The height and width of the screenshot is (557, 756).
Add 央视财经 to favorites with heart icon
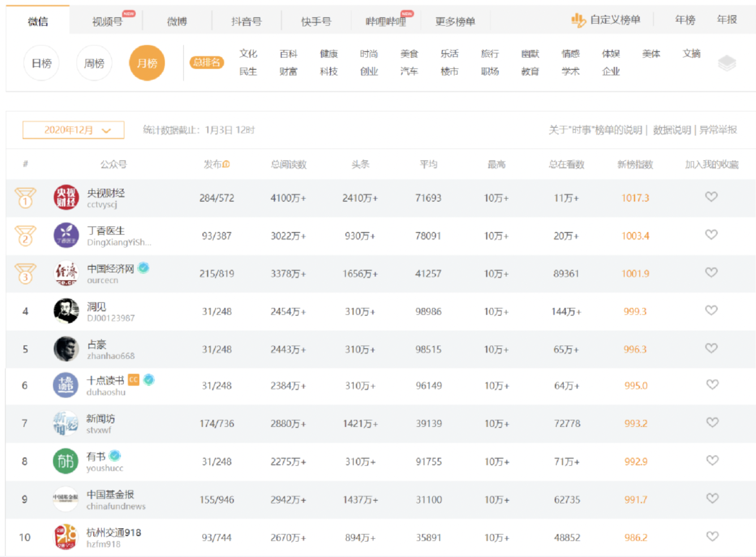(711, 196)
